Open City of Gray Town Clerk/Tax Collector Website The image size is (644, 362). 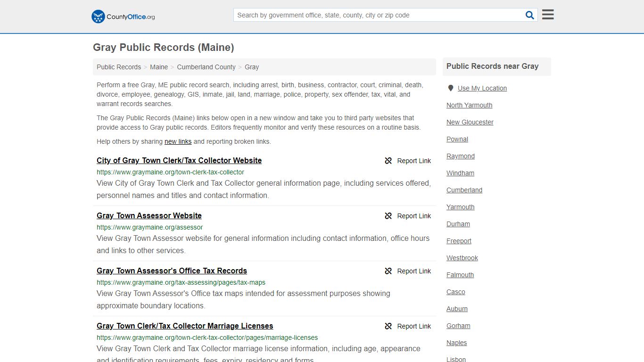click(x=179, y=160)
